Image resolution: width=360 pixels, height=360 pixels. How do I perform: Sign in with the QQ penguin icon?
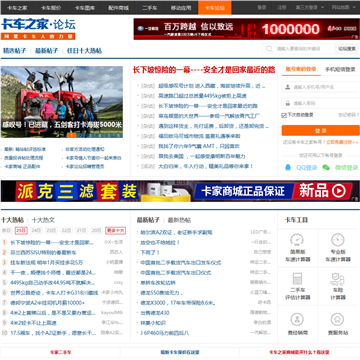288,167
